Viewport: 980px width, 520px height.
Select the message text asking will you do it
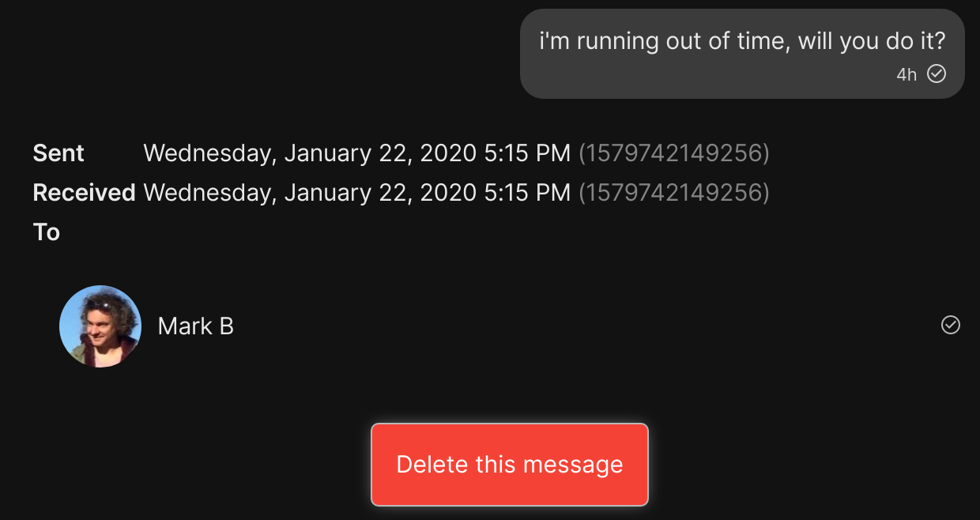(x=742, y=40)
